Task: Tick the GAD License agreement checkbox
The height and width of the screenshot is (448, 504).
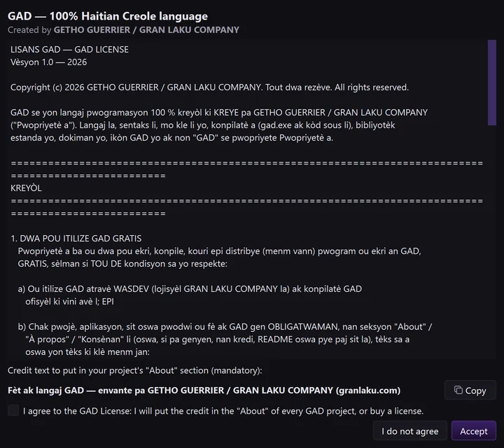Action: (13, 410)
